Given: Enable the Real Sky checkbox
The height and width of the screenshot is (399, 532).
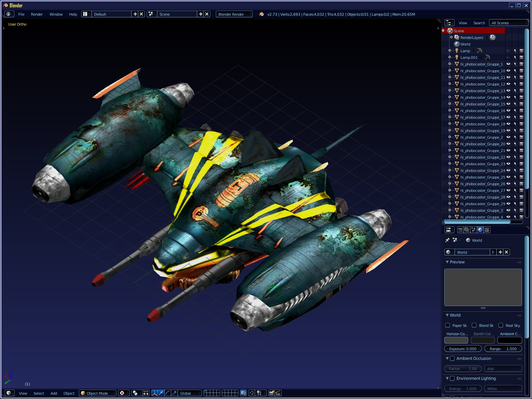Looking at the screenshot, I should coord(501,325).
